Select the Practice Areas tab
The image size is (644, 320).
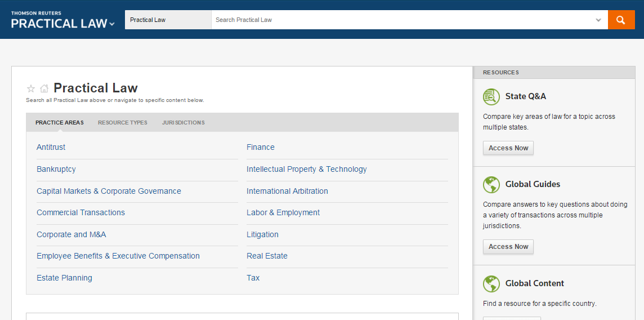60,122
